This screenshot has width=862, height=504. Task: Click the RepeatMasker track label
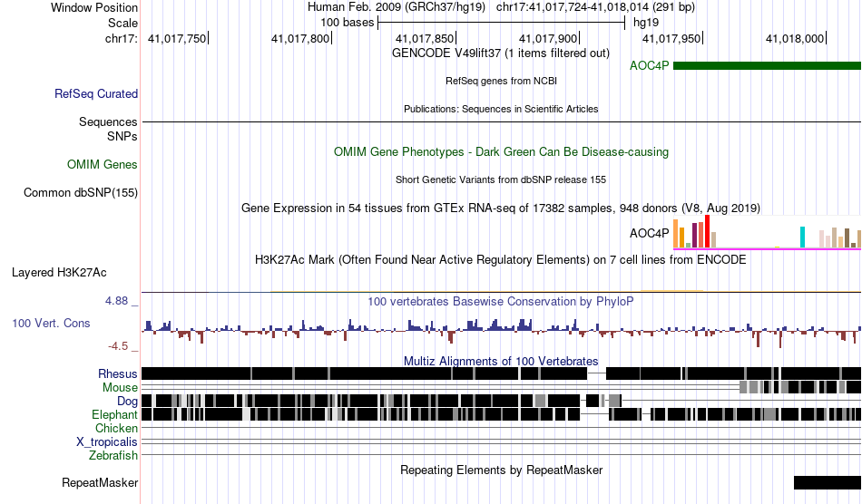click(x=100, y=483)
